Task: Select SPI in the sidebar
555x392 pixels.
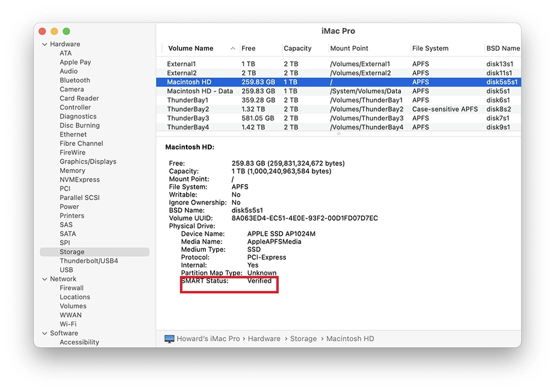Action: (64, 242)
